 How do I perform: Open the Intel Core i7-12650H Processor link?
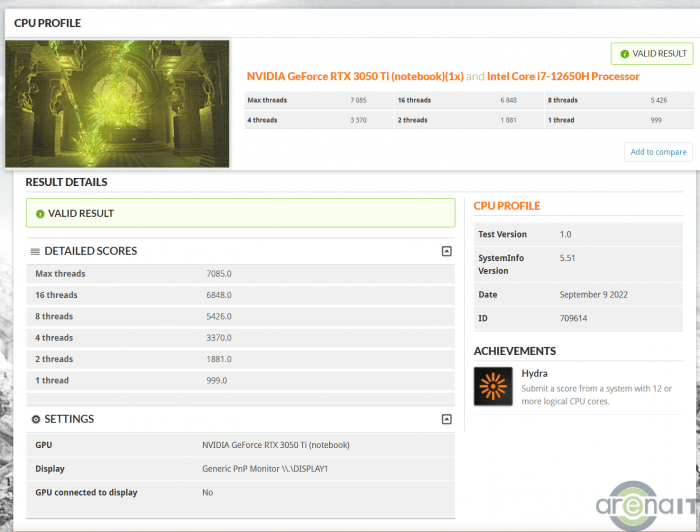tap(563, 76)
